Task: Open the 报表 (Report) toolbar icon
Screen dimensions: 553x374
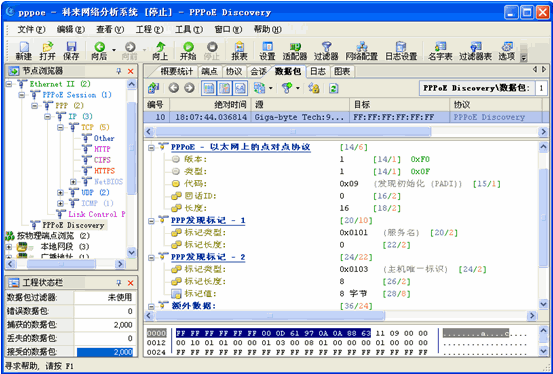Action: coord(239,51)
